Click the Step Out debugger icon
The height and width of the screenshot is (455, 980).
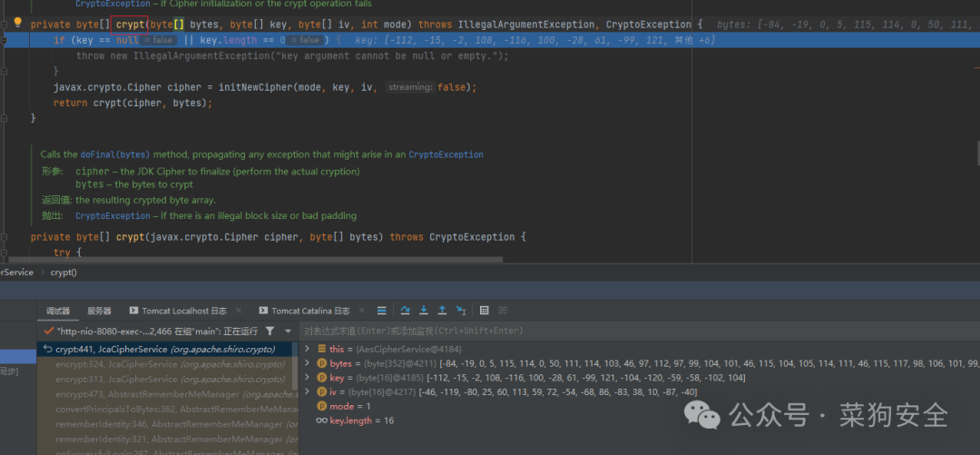(442, 311)
